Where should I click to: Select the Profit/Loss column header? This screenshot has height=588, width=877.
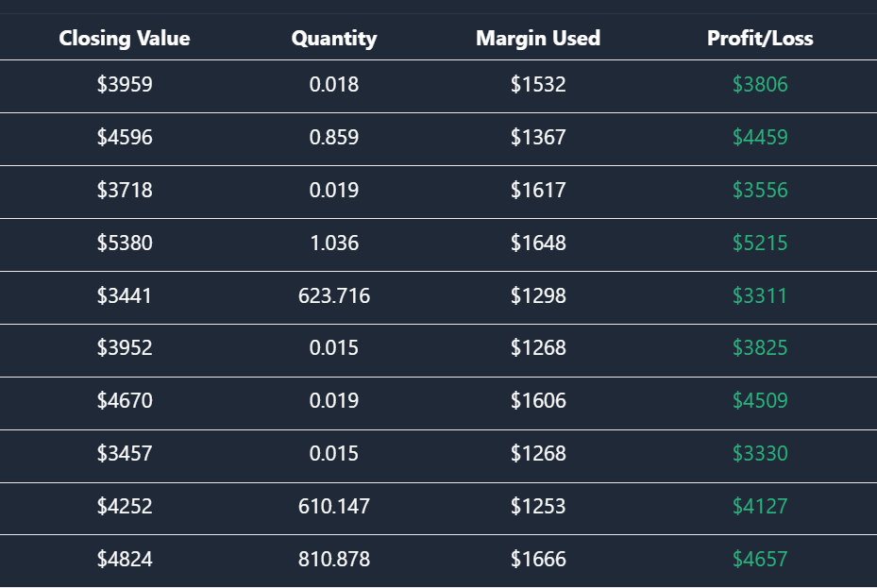point(760,39)
